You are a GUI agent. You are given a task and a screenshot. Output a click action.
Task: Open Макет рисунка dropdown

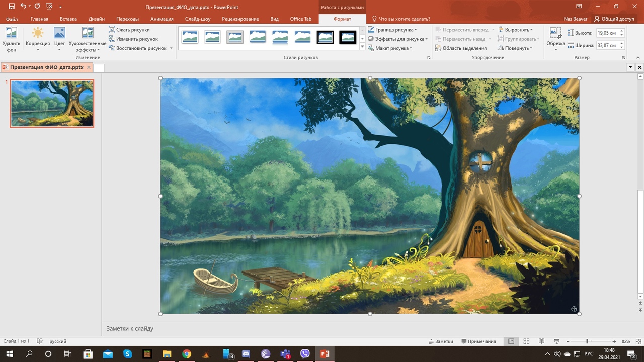390,48
